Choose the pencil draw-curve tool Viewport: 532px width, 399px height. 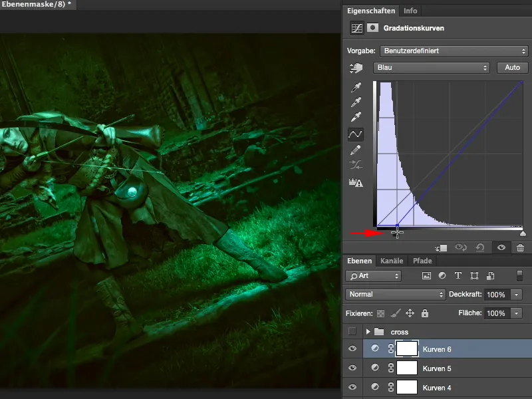point(356,150)
